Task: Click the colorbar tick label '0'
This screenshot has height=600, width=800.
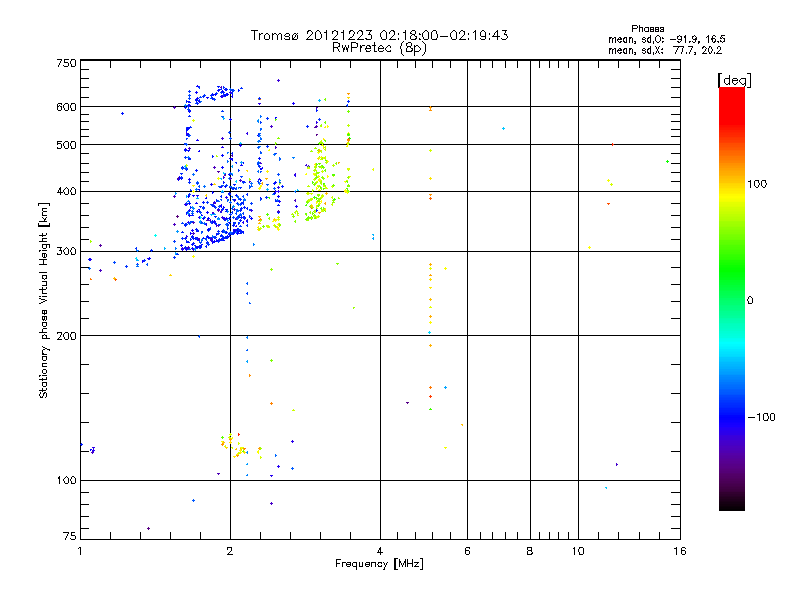Action: click(x=750, y=301)
